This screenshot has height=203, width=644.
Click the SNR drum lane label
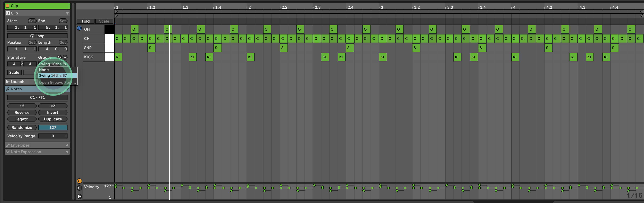[x=88, y=48]
